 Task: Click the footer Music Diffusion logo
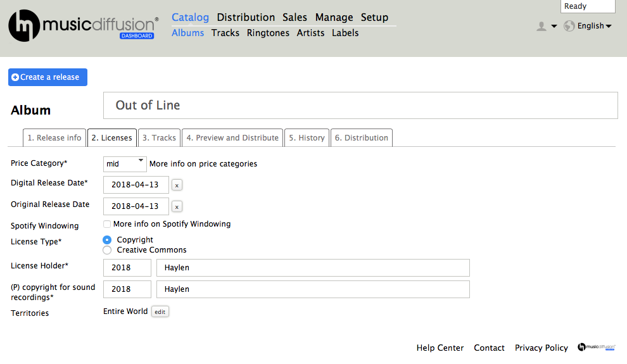tap(596, 348)
